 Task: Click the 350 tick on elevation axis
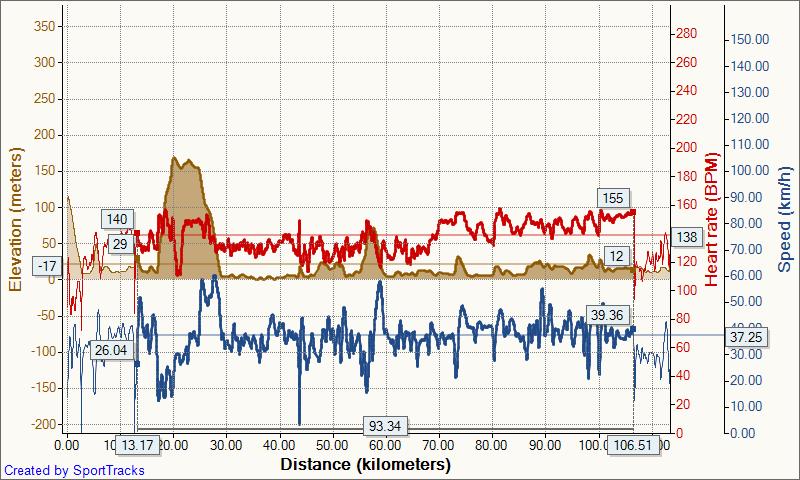point(43,26)
